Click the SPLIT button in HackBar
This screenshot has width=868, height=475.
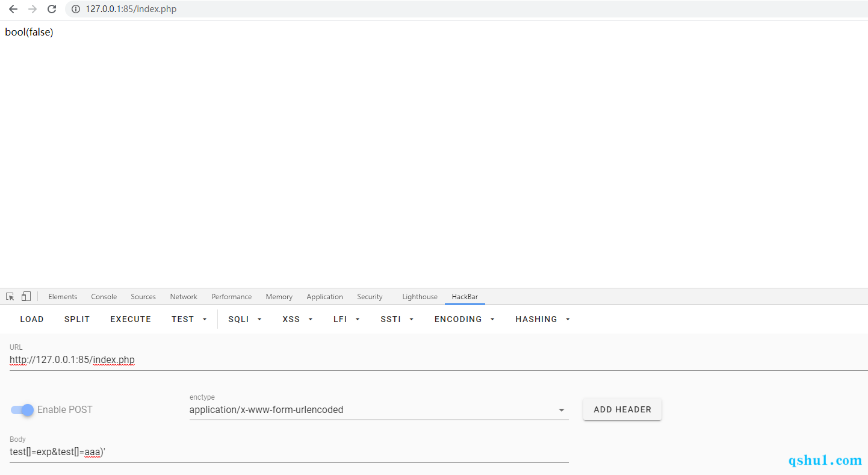click(77, 319)
